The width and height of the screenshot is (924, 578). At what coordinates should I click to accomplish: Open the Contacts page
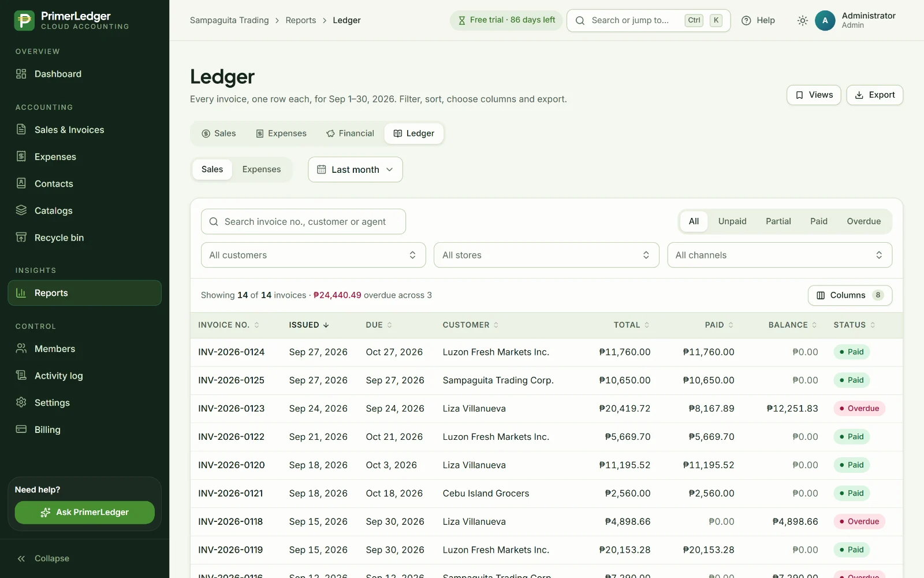click(84, 184)
